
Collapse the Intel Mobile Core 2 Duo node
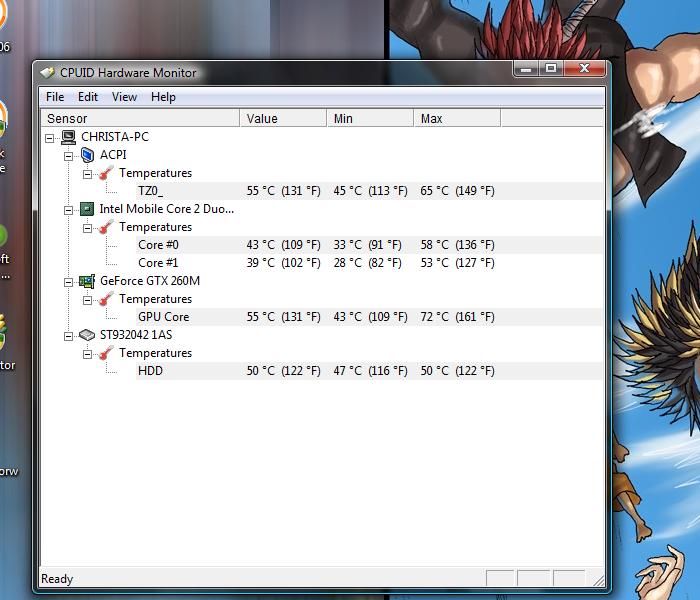point(68,210)
